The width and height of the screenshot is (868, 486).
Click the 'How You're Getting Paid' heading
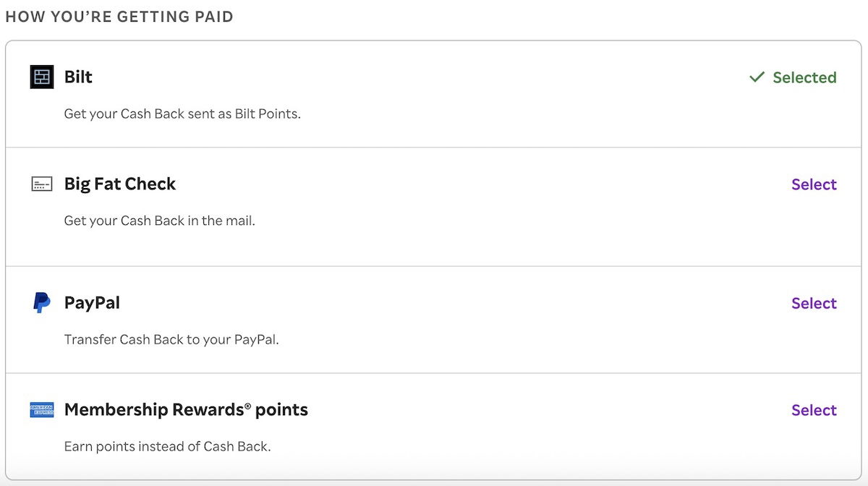(x=119, y=17)
